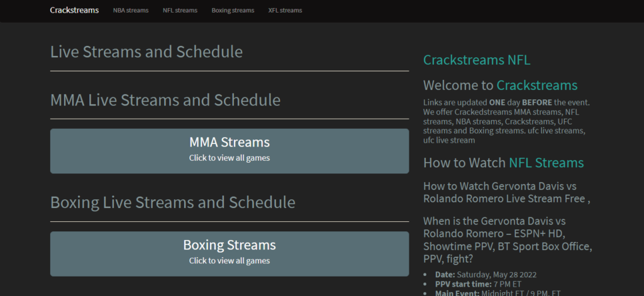Open the Crackstreams home logo link

point(74,10)
